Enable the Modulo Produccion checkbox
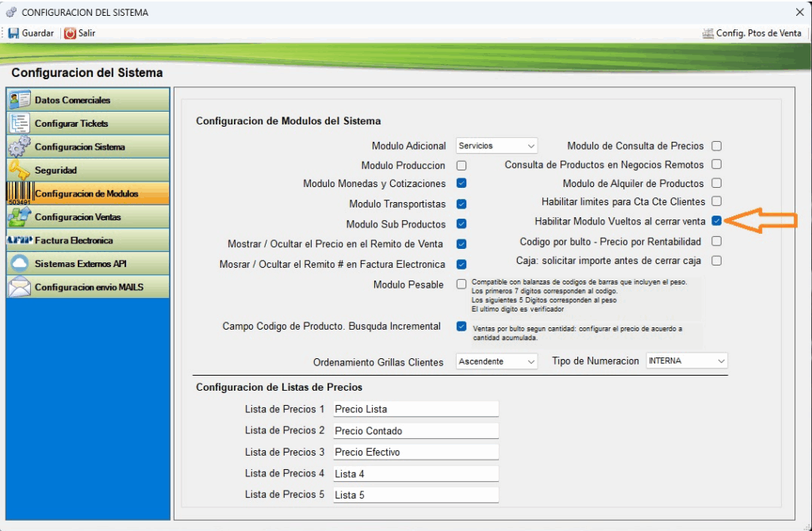The height and width of the screenshot is (531, 812). pos(462,166)
